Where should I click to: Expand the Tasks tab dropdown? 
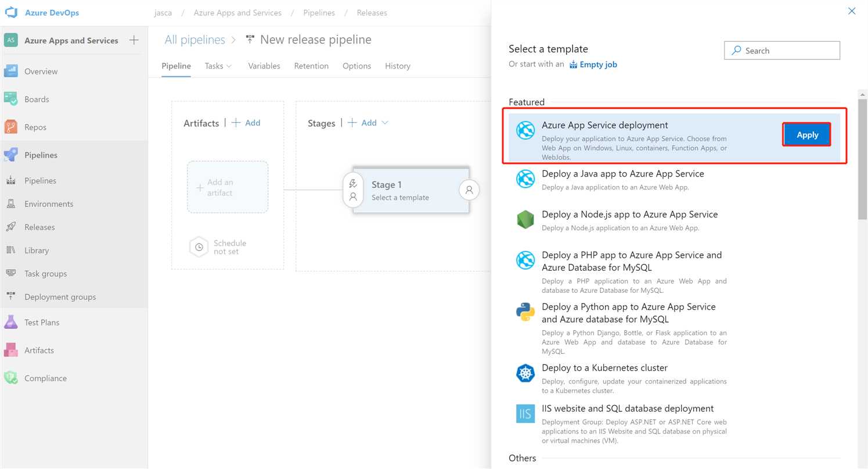click(x=229, y=66)
